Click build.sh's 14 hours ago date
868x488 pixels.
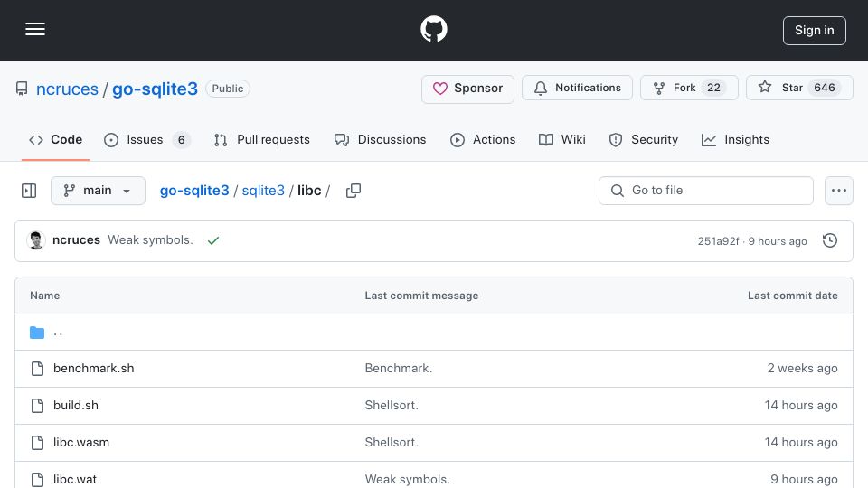[x=801, y=406]
